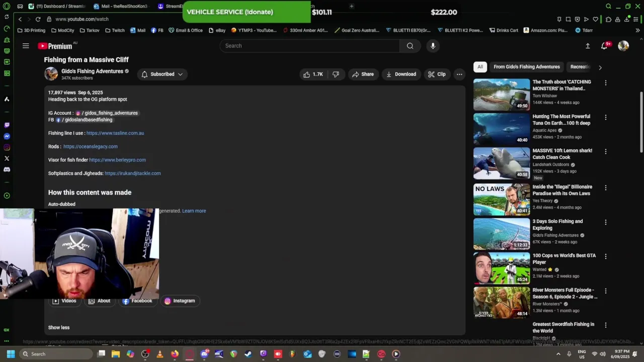Open Windows Start menu

pyautogui.click(x=11, y=354)
